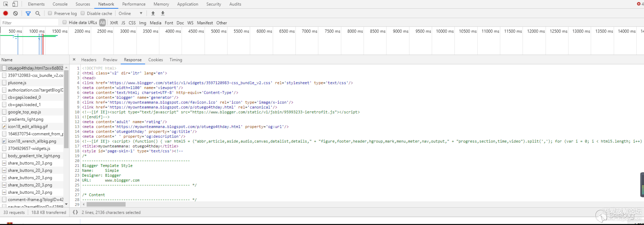Pretty-print the response with braces icon
Screen dimensions: 644x225
[x=75, y=212]
